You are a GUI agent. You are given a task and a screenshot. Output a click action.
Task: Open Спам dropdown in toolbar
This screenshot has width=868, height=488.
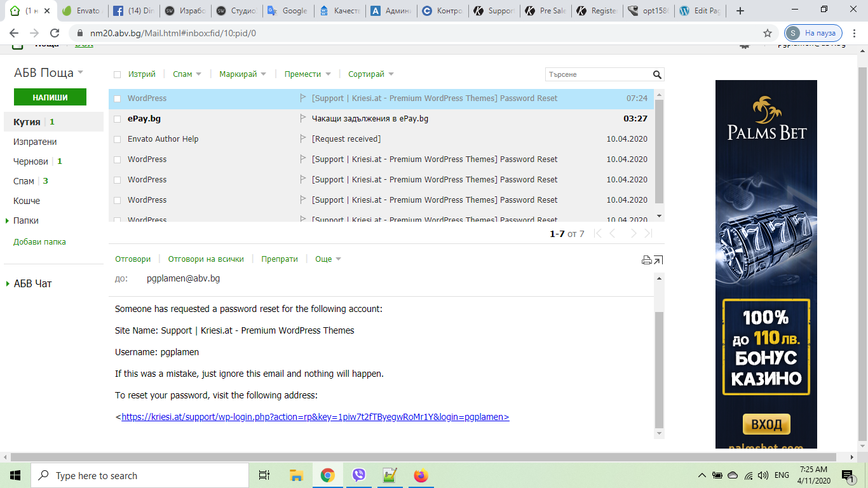pyautogui.click(x=187, y=74)
